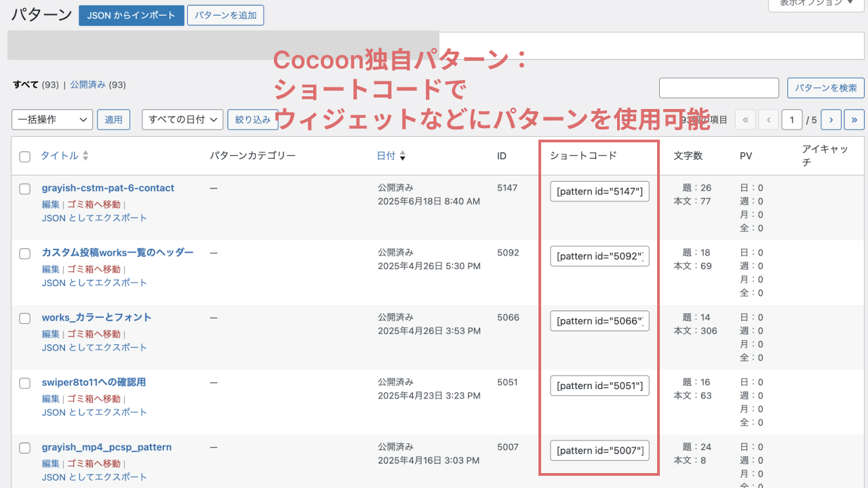Click the 適用 button
This screenshot has height=488, width=868.
114,119
